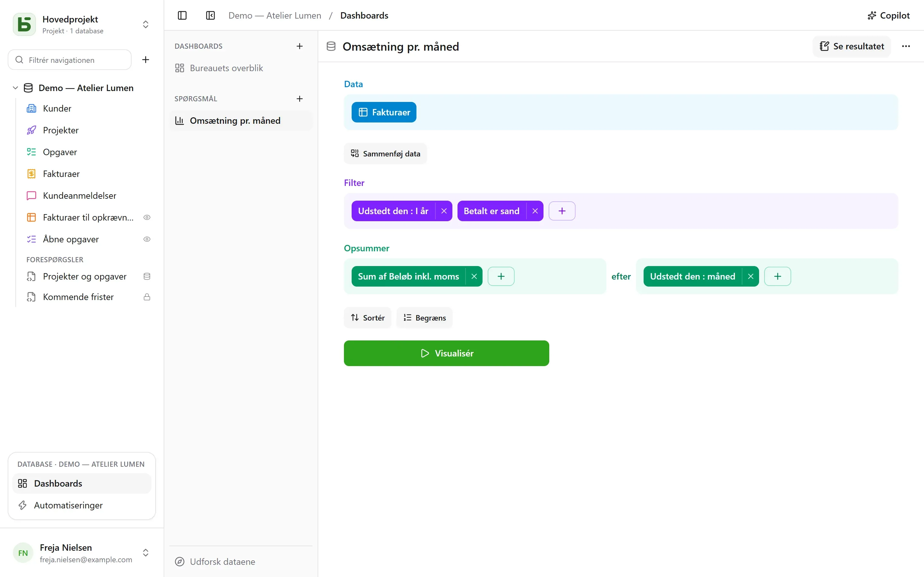Add a grouping after 'Udstedt den : måned'
This screenshot has height=577, width=924.
coord(777,276)
